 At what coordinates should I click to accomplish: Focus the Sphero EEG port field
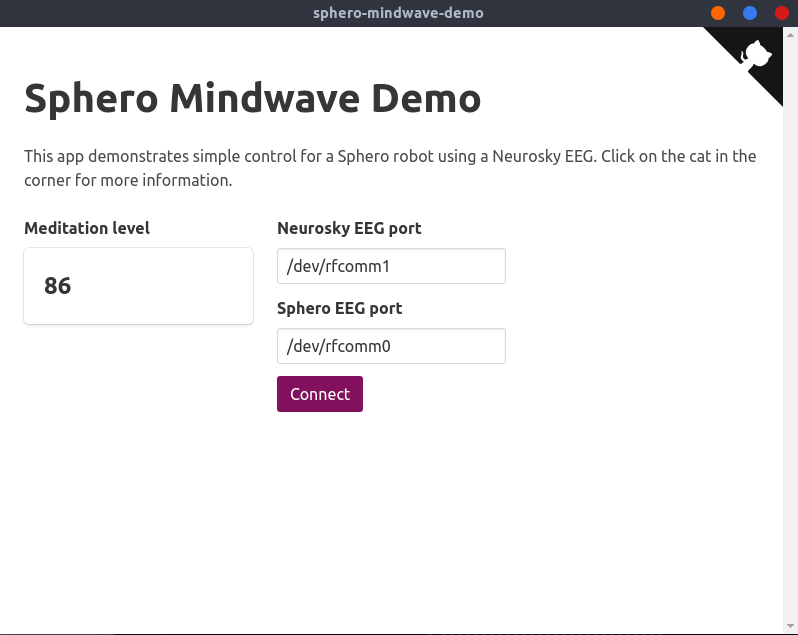[x=391, y=346]
